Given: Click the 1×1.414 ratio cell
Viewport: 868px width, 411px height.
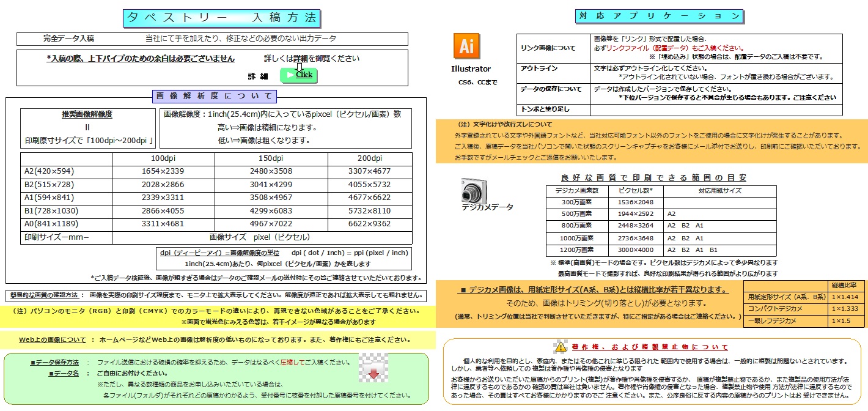Looking at the screenshot, I should tap(845, 297).
